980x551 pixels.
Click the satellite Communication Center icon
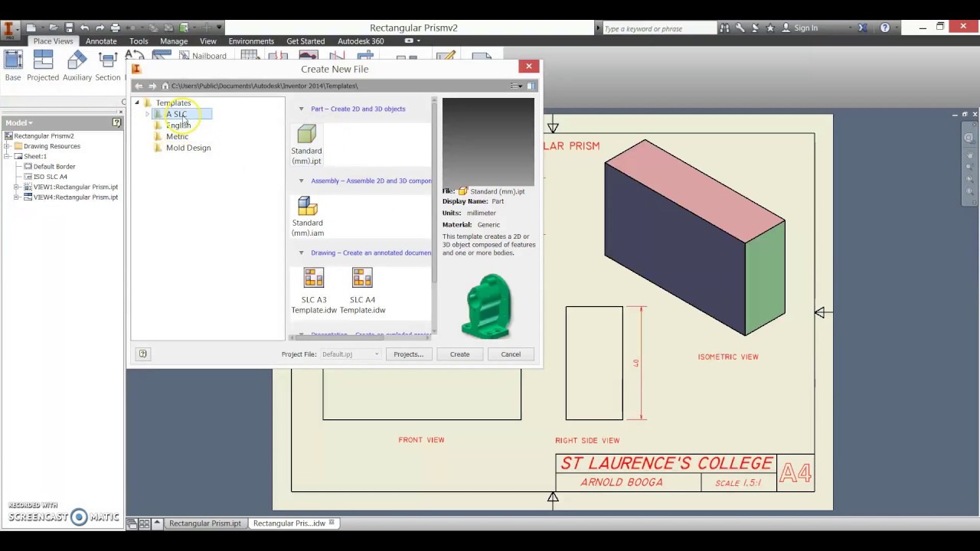(x=755, y=28)
